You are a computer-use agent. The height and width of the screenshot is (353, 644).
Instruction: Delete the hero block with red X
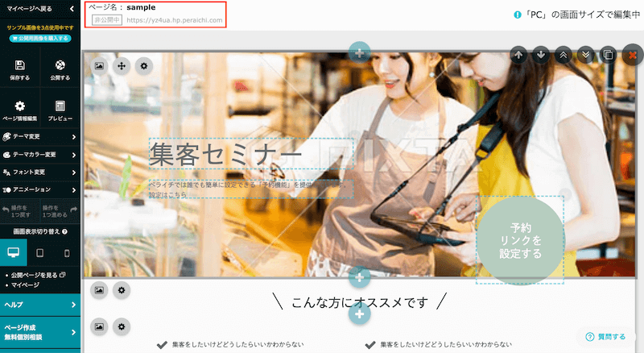coord(631,54)
